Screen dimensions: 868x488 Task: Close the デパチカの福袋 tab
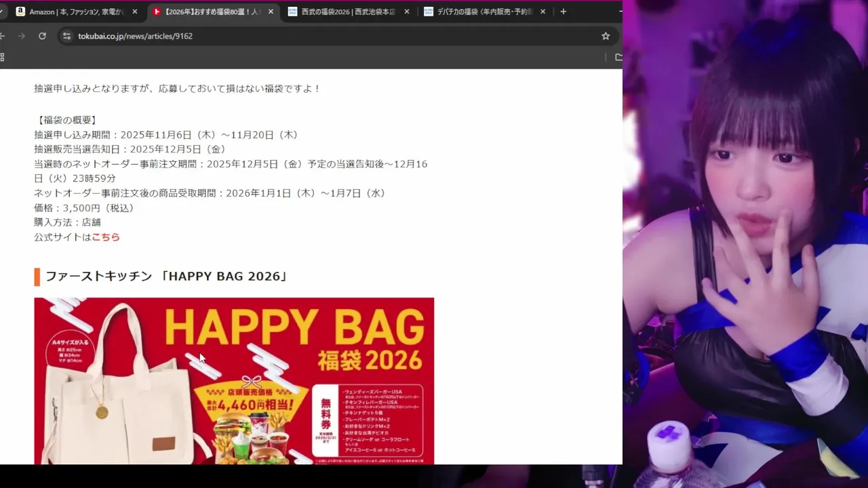[543, 12]
